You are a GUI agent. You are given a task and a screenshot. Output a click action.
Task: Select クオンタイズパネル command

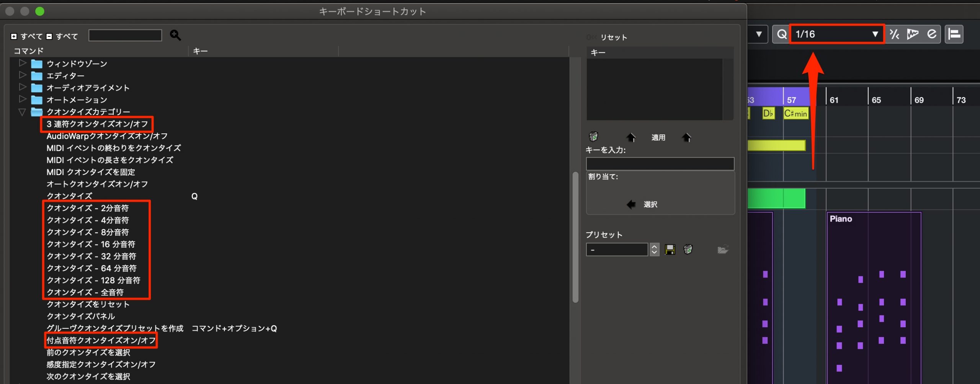80,316
